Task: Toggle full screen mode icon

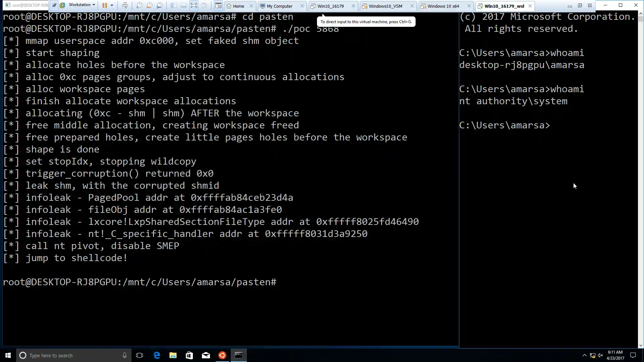Action: (194, 5)
